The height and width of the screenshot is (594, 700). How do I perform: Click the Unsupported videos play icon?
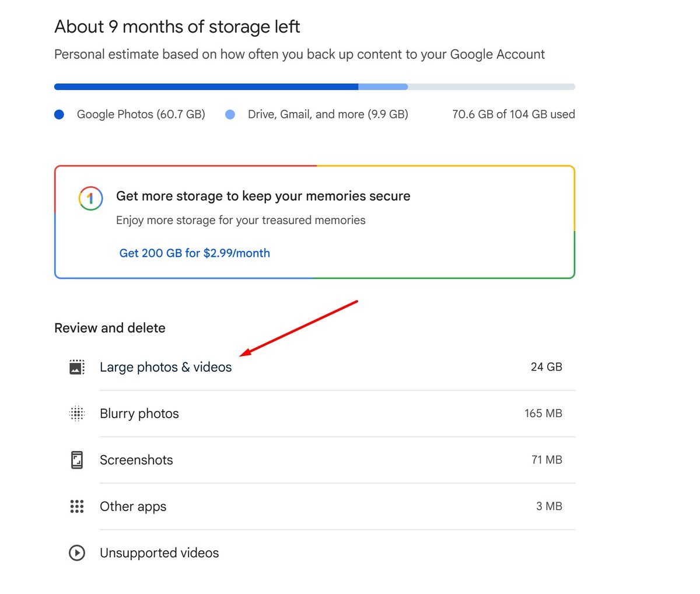click(x=77, y=553)
